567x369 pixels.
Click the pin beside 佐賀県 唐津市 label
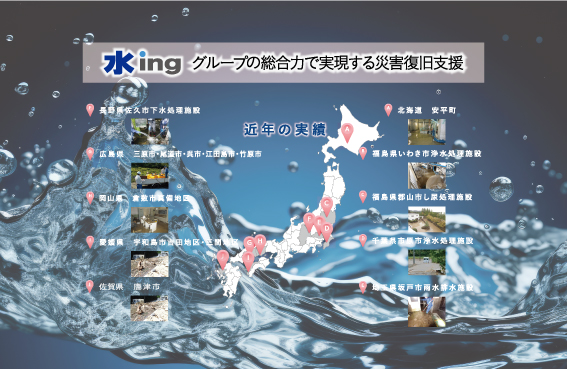click(90, 287)
